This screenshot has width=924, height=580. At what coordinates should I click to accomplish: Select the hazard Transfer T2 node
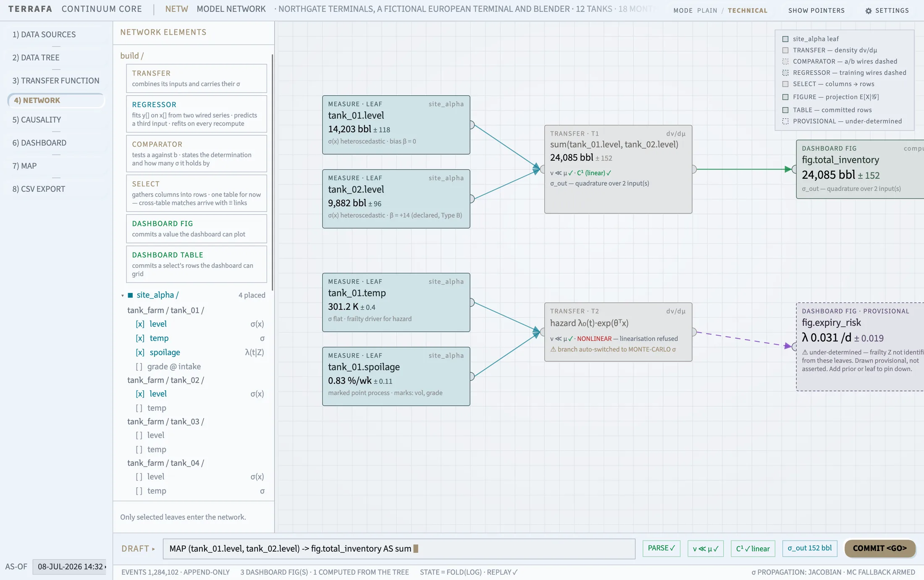point(618,332)
